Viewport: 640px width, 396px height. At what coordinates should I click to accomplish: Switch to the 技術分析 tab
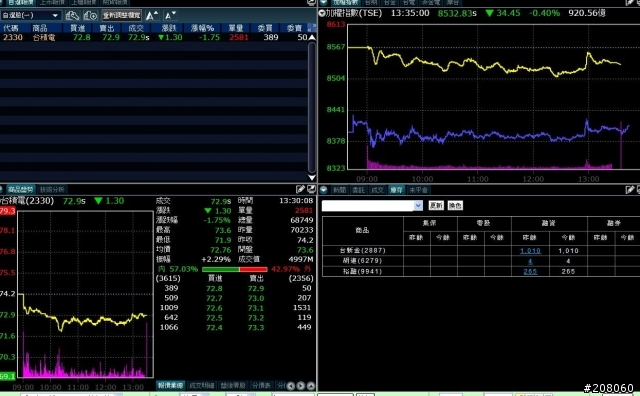(x=52, y=189)
